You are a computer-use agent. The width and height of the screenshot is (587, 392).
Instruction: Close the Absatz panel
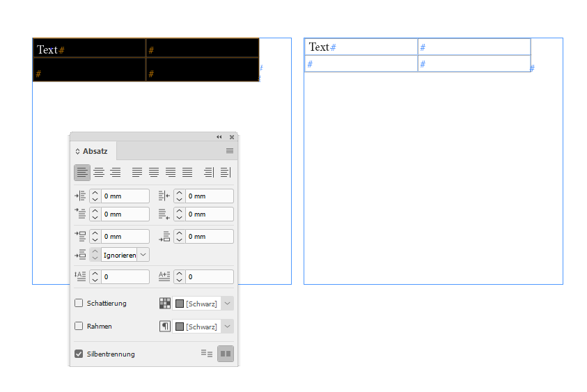[x=232, y=137]
